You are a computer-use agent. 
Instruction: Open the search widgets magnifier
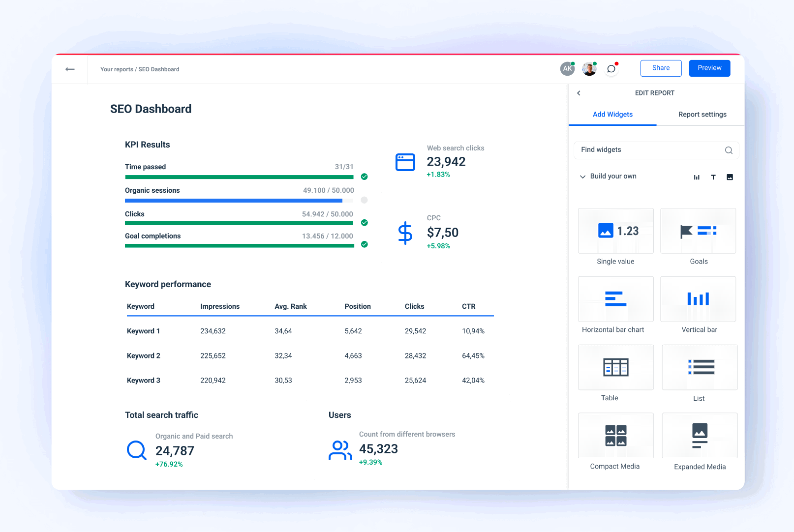(729, 150)
